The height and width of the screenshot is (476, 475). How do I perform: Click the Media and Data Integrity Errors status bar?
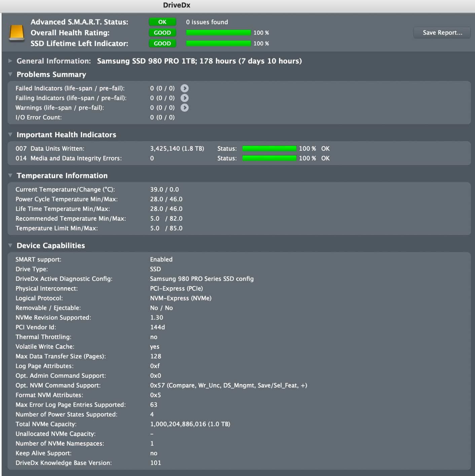[x=269, y=158]
